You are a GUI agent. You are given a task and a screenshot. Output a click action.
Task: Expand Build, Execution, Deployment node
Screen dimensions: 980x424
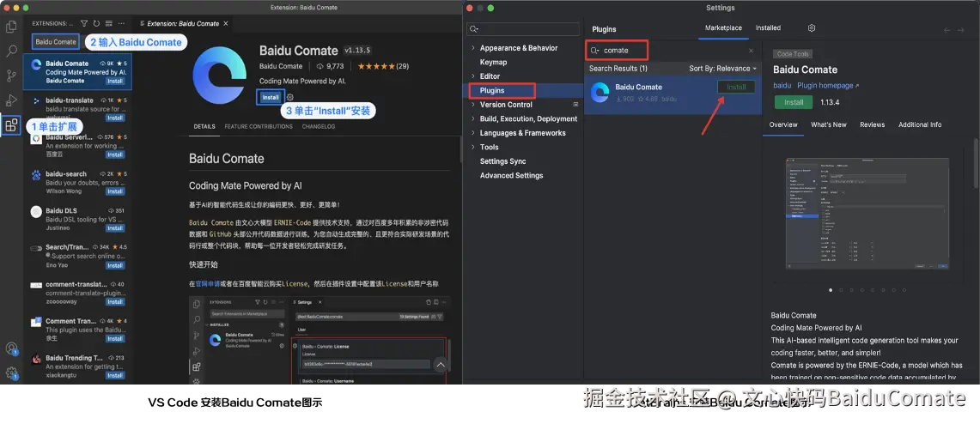tap(473, 118)
